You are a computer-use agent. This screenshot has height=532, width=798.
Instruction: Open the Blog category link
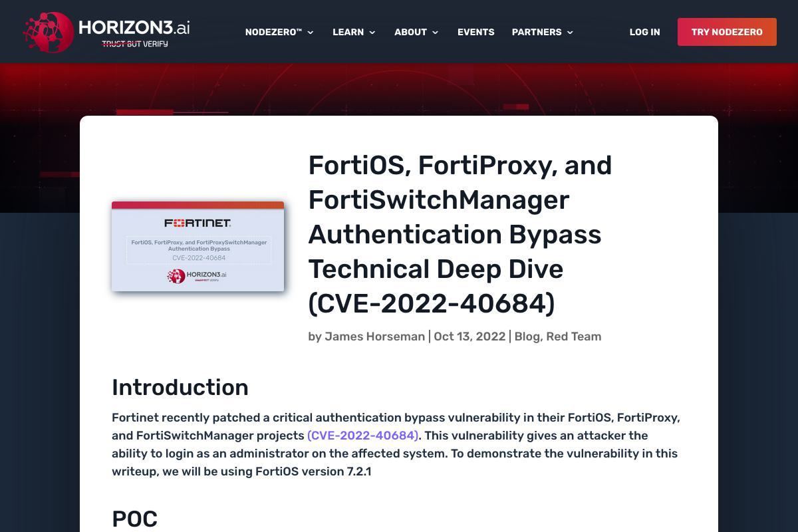point(527,336)
